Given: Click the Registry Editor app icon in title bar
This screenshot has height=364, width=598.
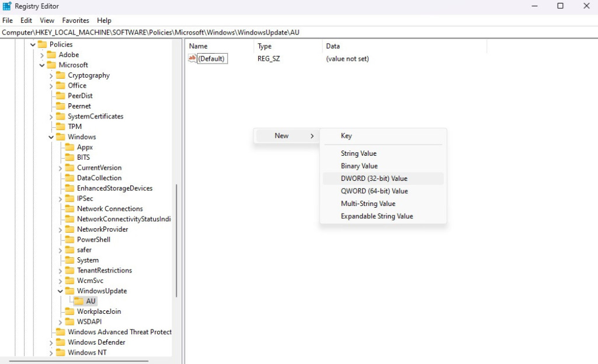Looking at the screenshot, I should click(x=7, y=6).
